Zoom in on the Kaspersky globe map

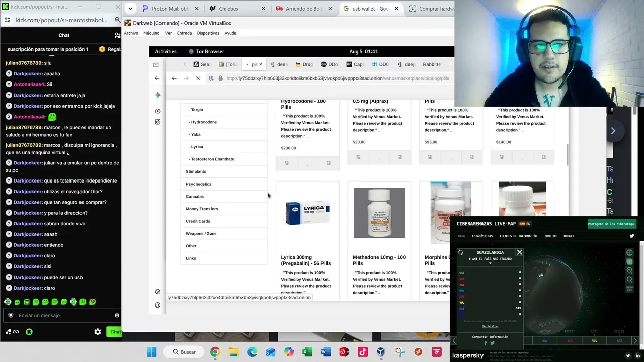(x=629, y=270)
